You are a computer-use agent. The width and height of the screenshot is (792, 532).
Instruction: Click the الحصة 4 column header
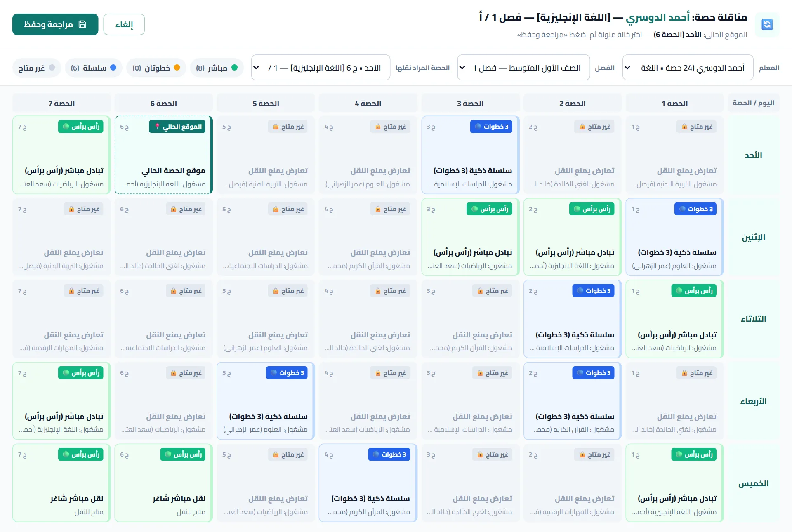pyautogui.click(x=368, y=103)
